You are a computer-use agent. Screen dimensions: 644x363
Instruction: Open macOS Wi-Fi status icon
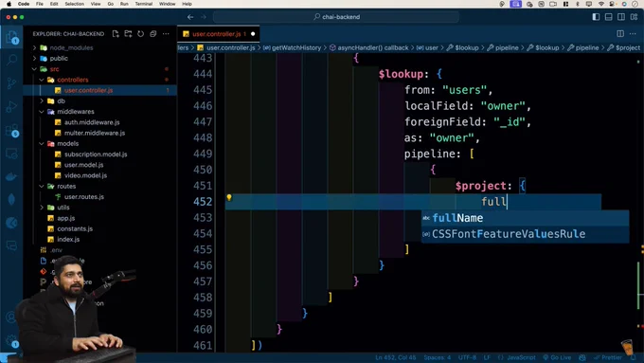(x=601, y=4)
